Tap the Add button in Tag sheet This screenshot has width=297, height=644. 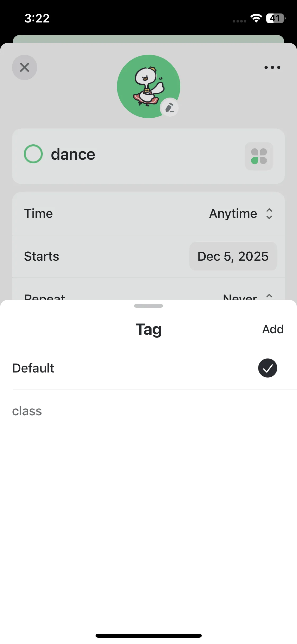tap(273, 329)
